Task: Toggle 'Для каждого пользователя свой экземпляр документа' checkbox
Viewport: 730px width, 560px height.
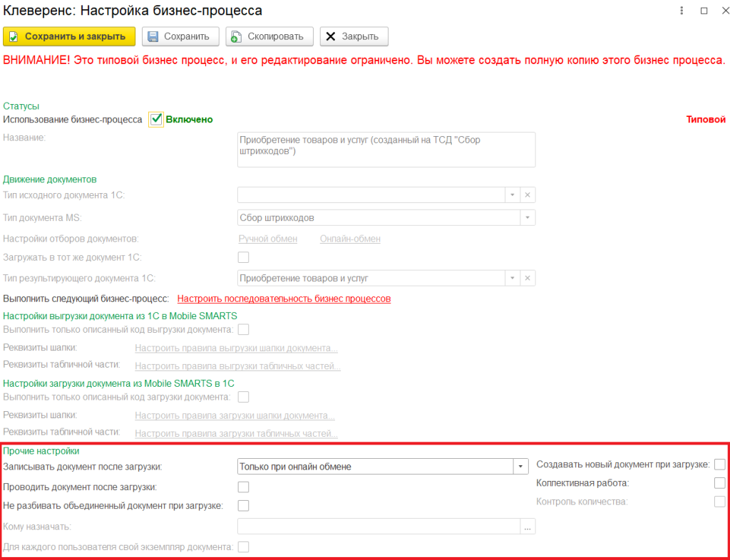Action: tap(243, 547)
